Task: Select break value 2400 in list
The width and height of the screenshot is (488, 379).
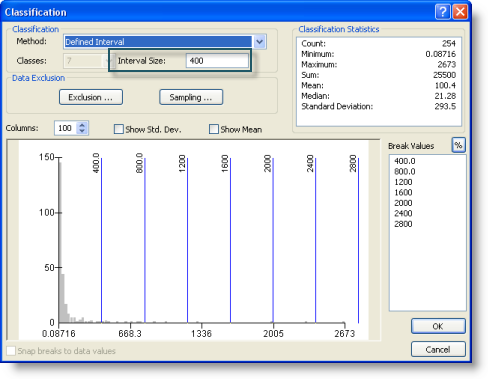Action: (403, 213)
